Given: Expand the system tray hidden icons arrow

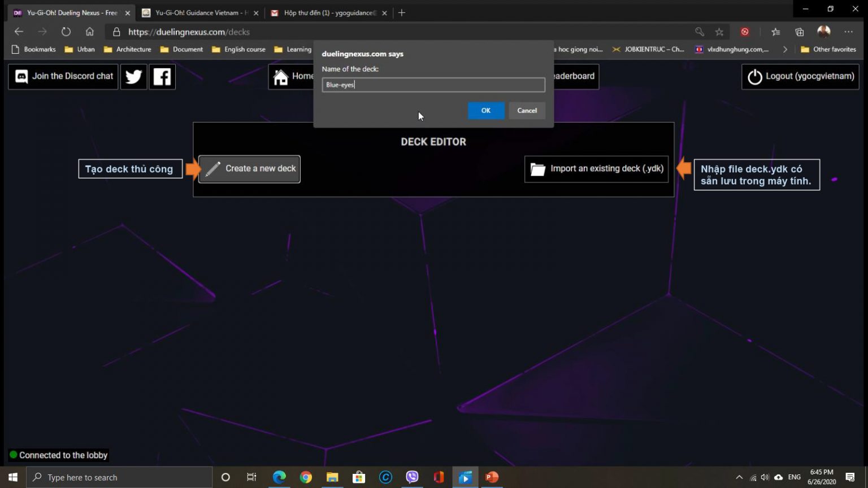Looking at the screenshot, I should [739, 477].
